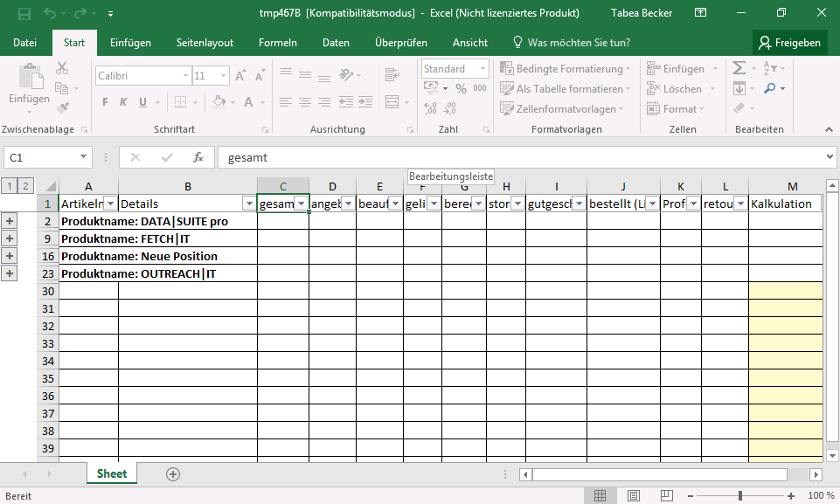This screenshot has height=504, width=840.
Task: Decrease font size with small A icon
Action: click(x=260, y=75)
